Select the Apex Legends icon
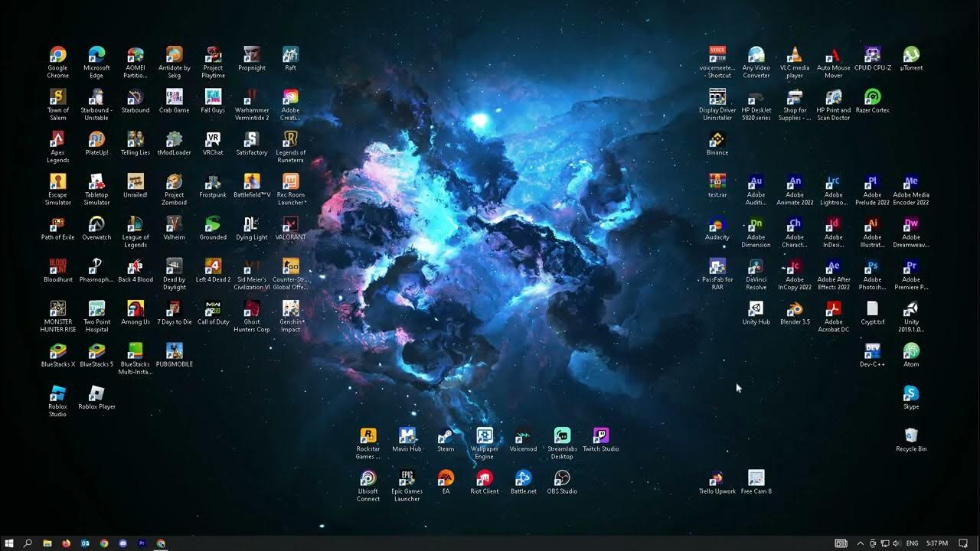Image resolution: width=980 pixels, height=551 pixels. pos(57,147)
